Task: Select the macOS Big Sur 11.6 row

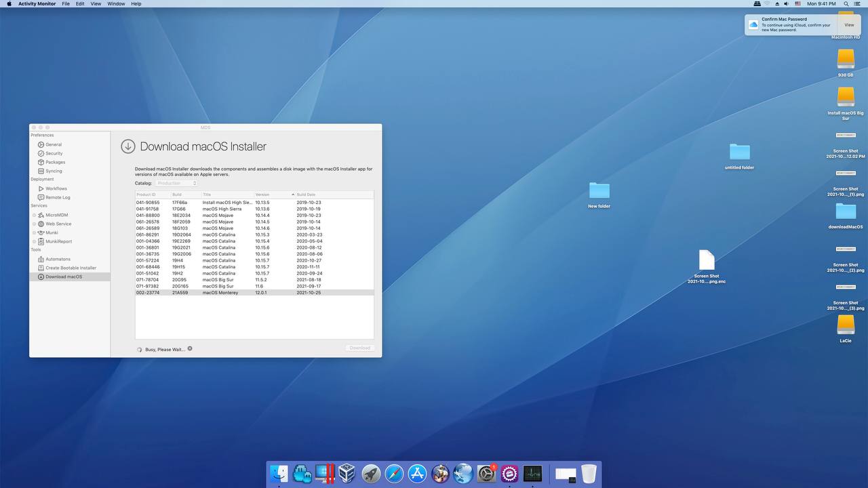Action: pos(254,286)
